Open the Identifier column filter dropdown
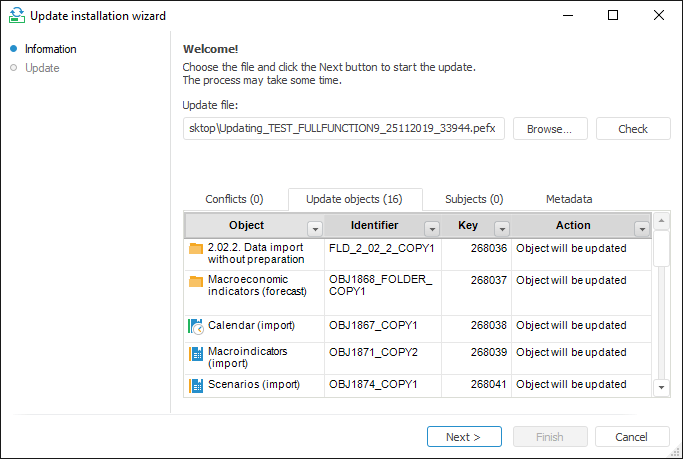683x459 pixels. tap(432, 228)
